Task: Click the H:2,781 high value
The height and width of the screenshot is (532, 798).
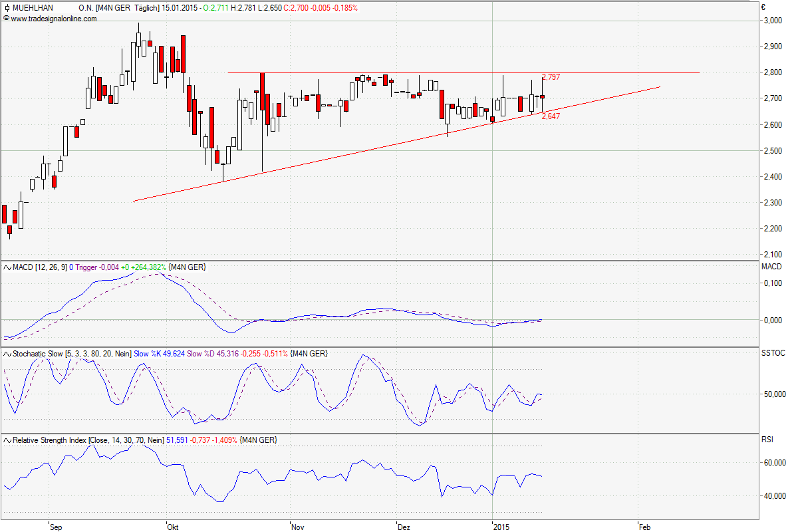Action: [243, 8]
